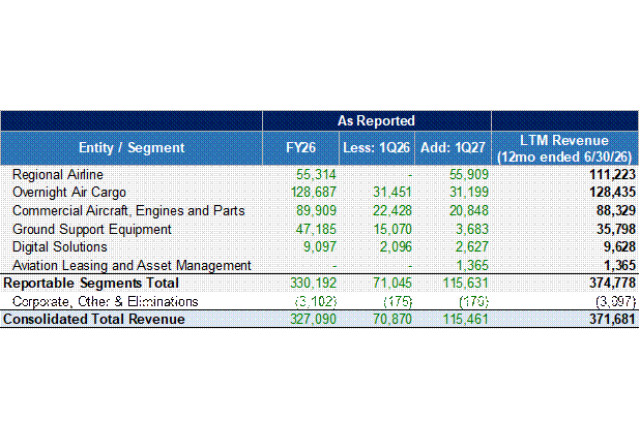This screenshot has width=640, height=440.
Task: Click the Regional Airline FY26 value 55,314
Action: (316, 175)
